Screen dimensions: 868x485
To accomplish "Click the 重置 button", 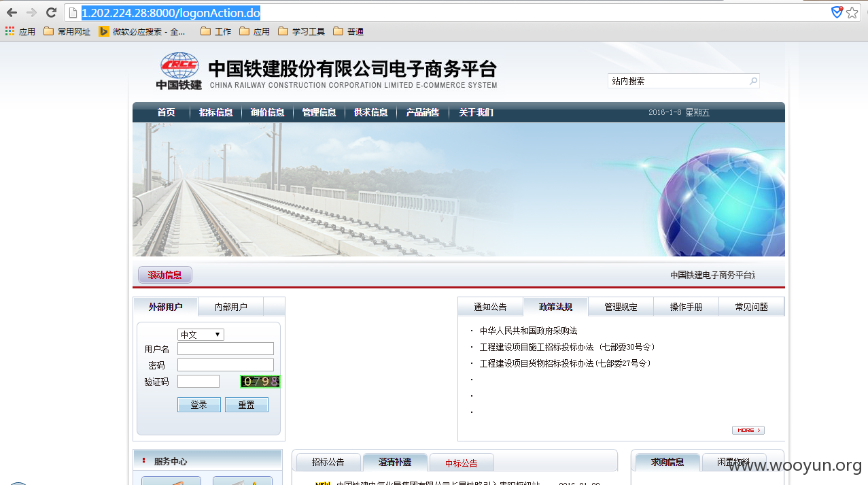I will click(246, 405).
